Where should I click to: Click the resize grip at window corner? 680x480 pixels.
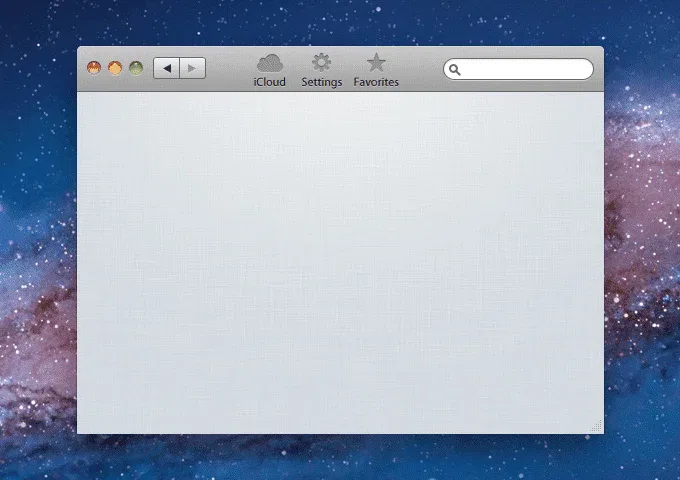pyautogui.click(x=596, y=426)
